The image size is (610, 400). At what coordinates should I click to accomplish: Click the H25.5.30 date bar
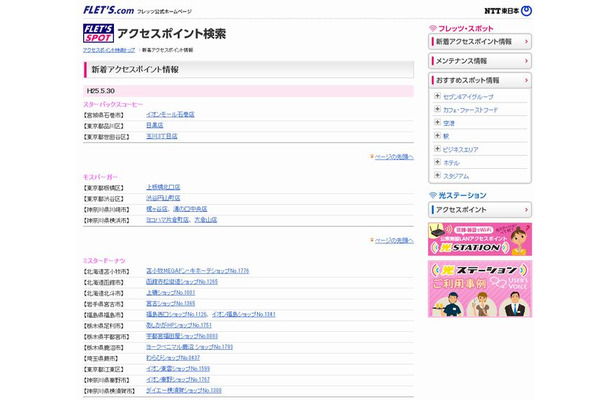point(248,91)
